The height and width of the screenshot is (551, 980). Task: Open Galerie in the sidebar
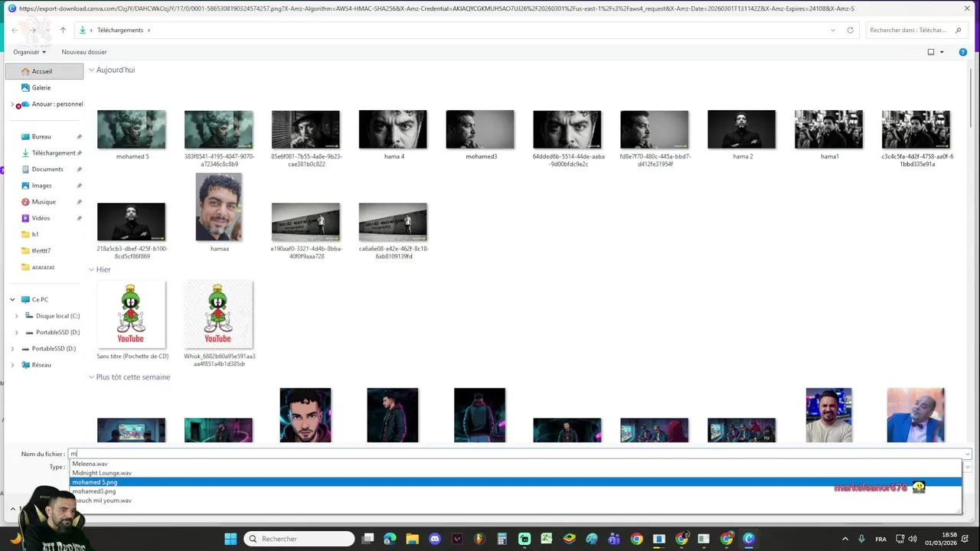(x=41, y=87)
